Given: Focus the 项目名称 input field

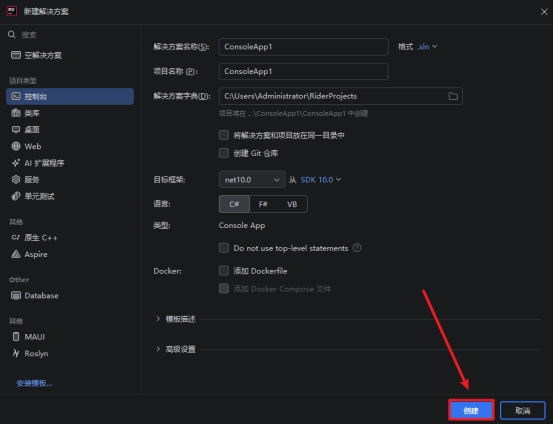Looking at the screenshot, I should [303, 71].
